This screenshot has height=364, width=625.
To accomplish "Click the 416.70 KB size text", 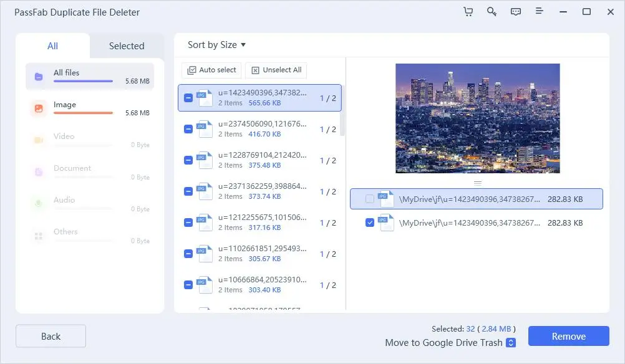I will click(x=264, y=134).
